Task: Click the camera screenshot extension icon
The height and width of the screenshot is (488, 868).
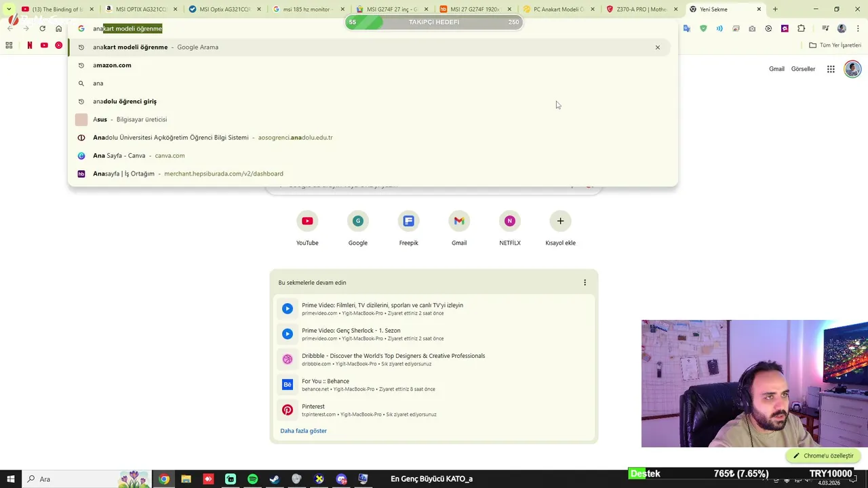Action: point(752,28)
